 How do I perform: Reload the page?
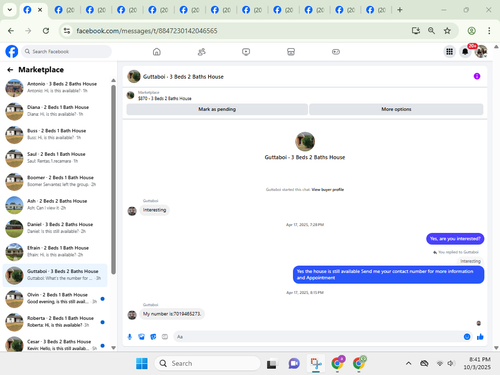click(x=46, y=31)
